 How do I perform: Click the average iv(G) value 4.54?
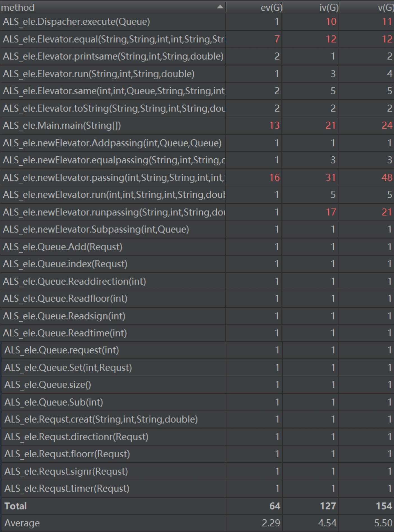[x=327, y=523]
